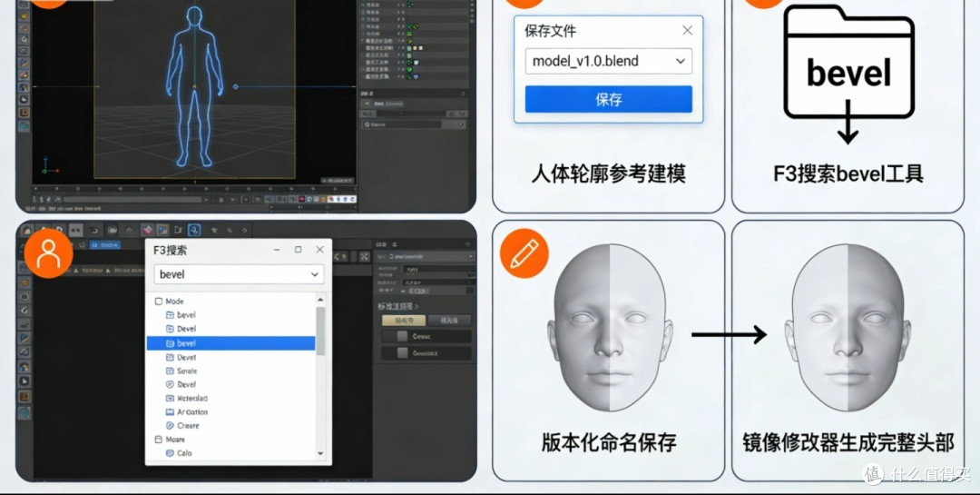This screenshot has height=495, width=980.
Task: Select the Cevec row in lower right panel
Action: [426, 336]
